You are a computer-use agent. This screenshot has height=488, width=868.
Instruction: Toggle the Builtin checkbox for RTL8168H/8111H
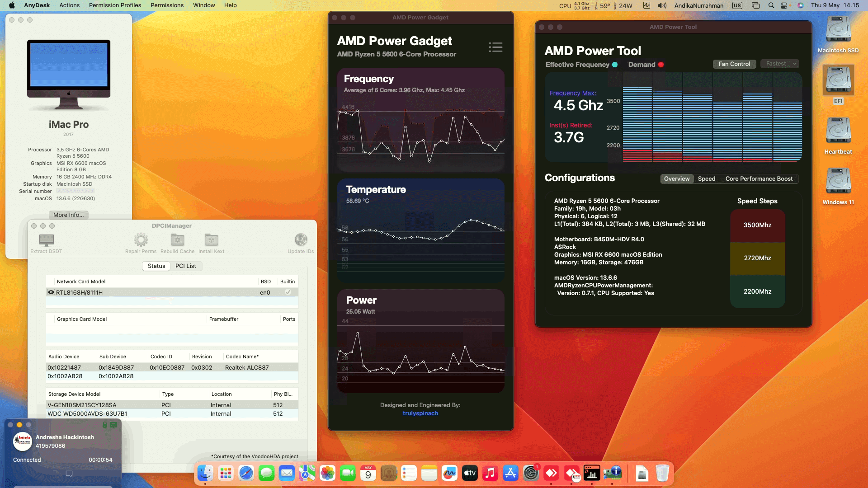click(x=288, y=292)
